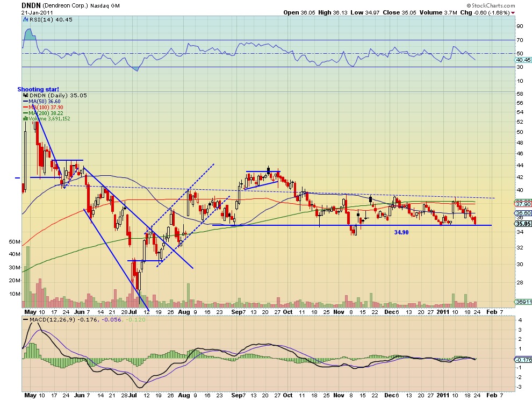
Task: Click the 70 overbought level on RSI axis
Action: coord(520,40)
